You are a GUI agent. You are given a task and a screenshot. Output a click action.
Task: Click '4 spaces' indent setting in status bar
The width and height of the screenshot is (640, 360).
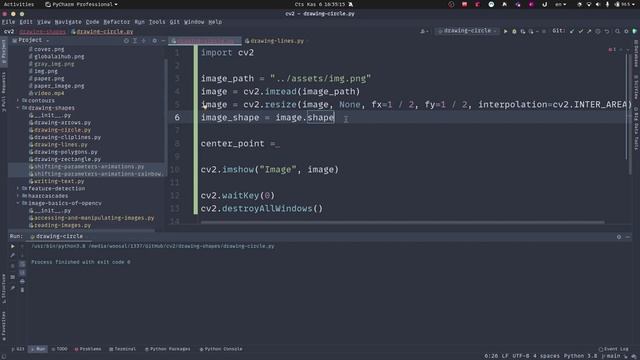pos(547,356)
